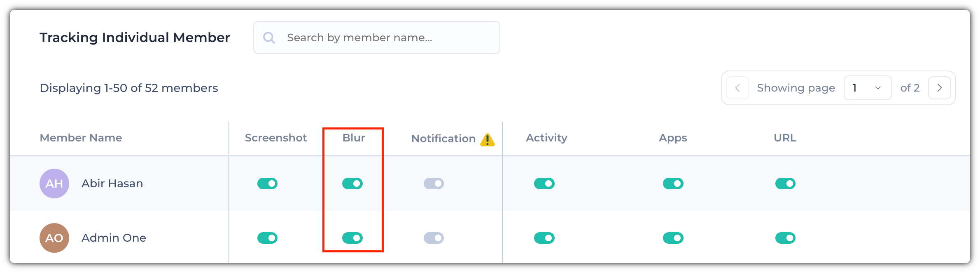Screen dimensions: 980x273
Task: Focus the search by member name field
Action: tap(377, 38)
